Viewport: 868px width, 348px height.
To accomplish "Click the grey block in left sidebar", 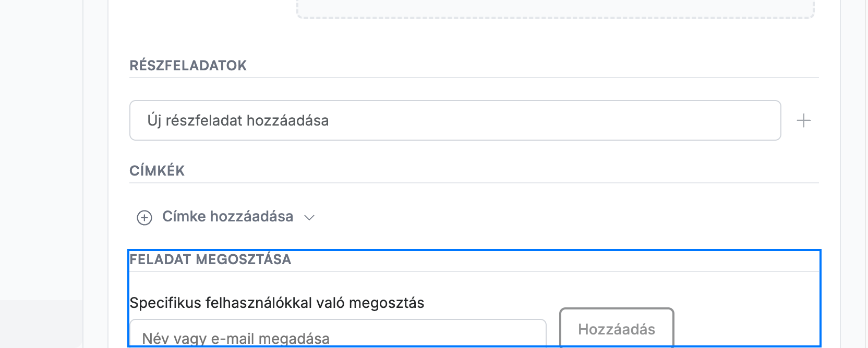I will (41, 324).
